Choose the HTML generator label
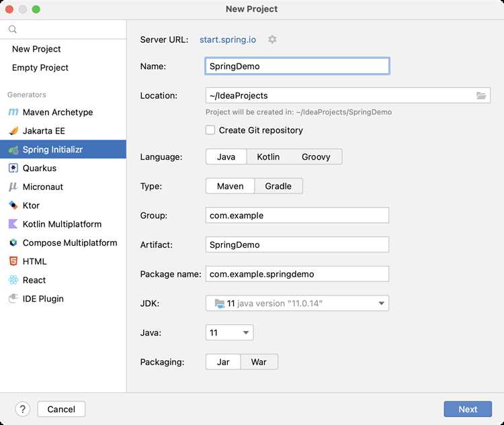Viewport: 504px width, 425px height. (x=34, y=261)
